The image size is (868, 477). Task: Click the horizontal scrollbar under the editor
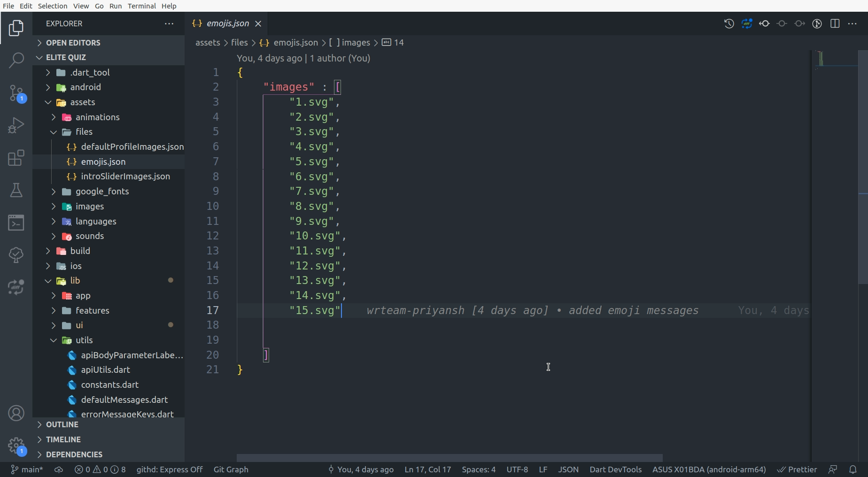pos(449,458)
